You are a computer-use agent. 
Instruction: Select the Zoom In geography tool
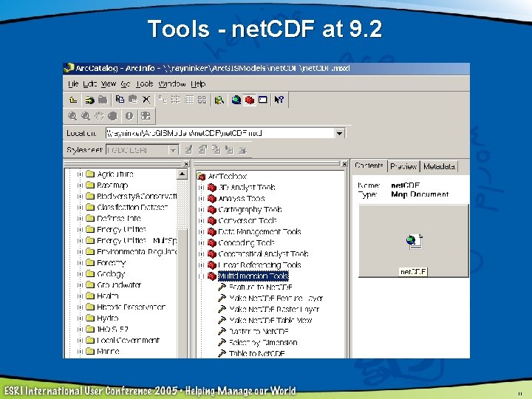tap(72, 116)
